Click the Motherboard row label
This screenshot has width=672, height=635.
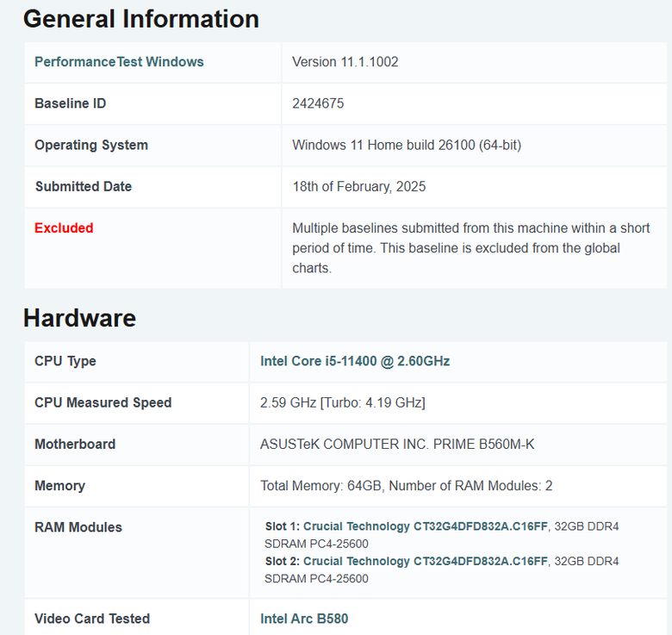tap(75, 445)
